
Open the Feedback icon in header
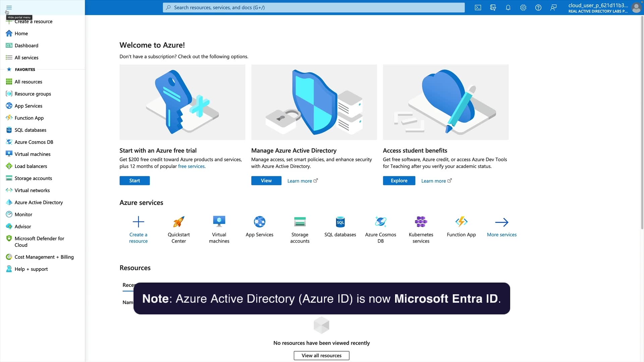click(553, 7)
